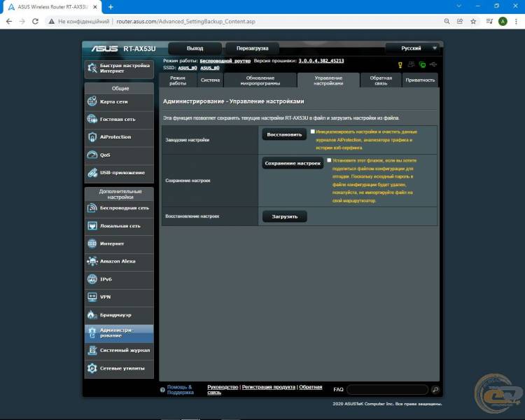
Task: Click the Help & Support question icon
Action: pyautogui.click(x=162, y=390)
